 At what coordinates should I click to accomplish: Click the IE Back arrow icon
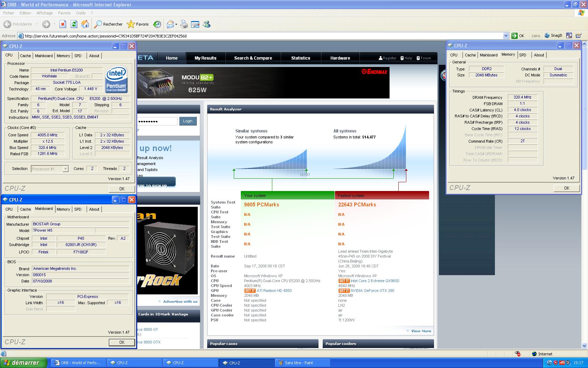(x=7, y=24)
